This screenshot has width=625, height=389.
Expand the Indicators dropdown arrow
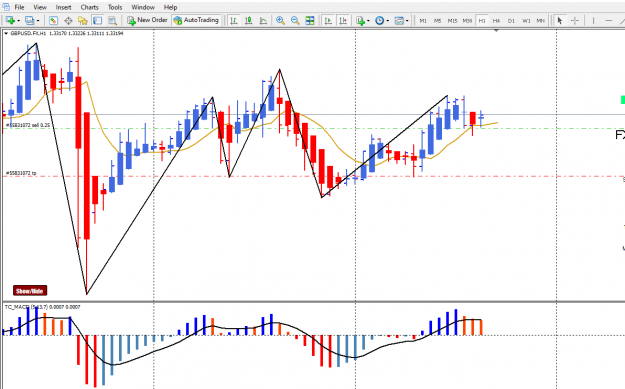tap(368, 21)
